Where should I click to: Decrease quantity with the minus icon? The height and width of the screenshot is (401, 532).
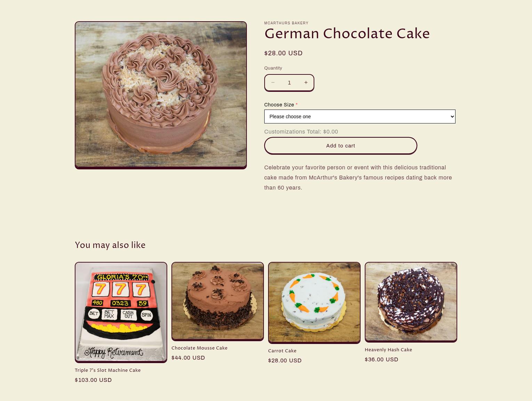point(273,82)
